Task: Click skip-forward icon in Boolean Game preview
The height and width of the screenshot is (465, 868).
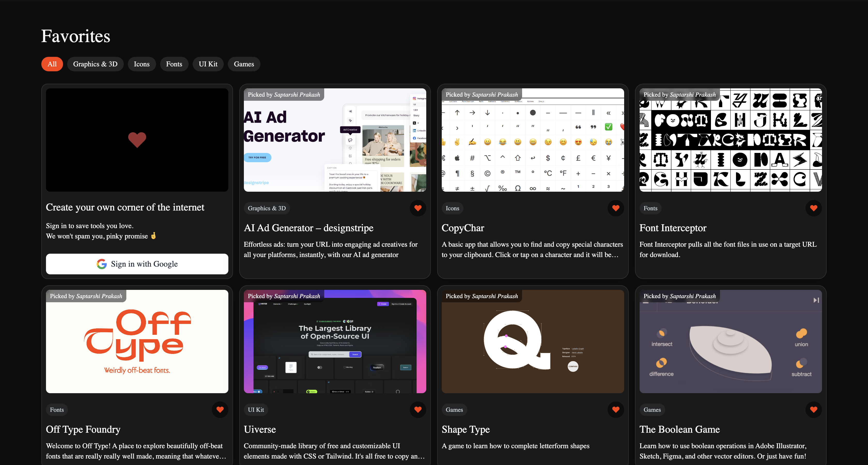Action: click(816, 300)
